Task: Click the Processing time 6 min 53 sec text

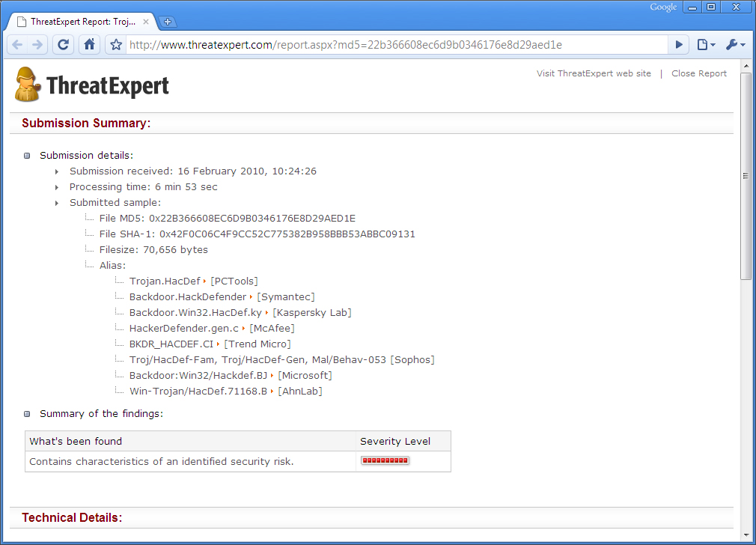Action: (143, 187)
